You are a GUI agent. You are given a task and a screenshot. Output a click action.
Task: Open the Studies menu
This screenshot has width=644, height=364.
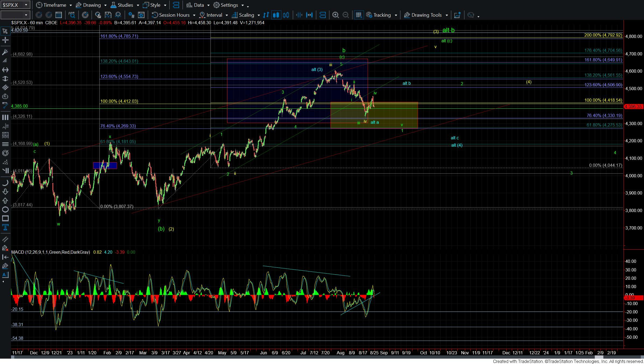coord(125,5)
